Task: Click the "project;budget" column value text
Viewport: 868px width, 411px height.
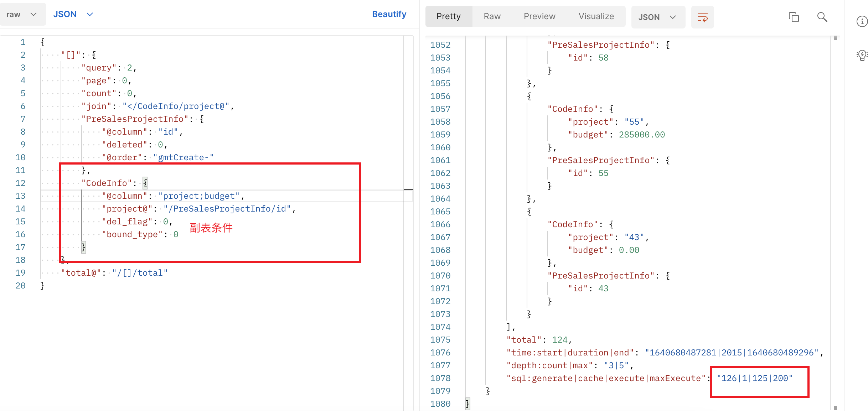Action: click(199, 196)
